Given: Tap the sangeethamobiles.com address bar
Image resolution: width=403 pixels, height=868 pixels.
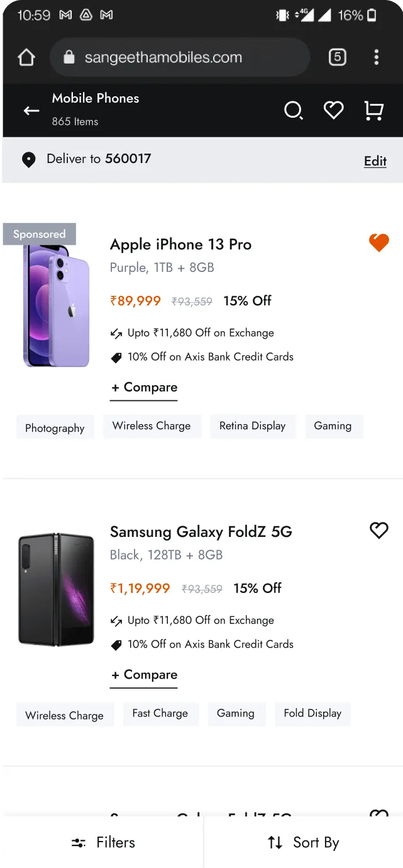Looking at the screenshot, I should coord(179,58).
